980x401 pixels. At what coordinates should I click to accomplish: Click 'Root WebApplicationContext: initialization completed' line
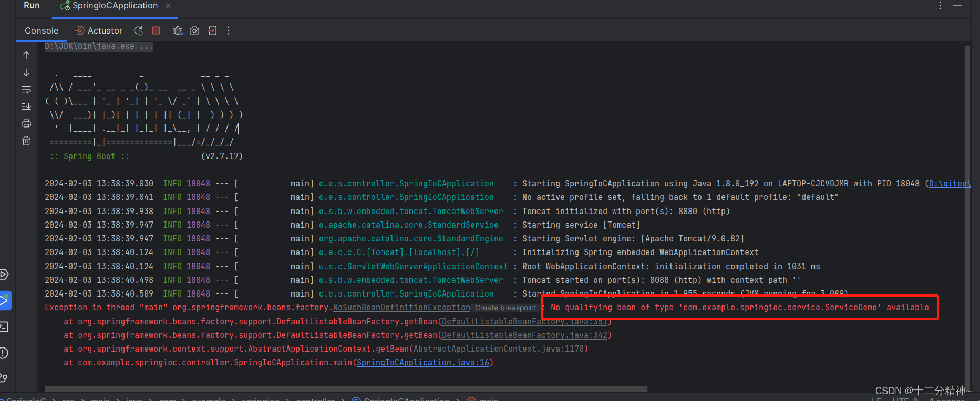(x=671, y=266)
